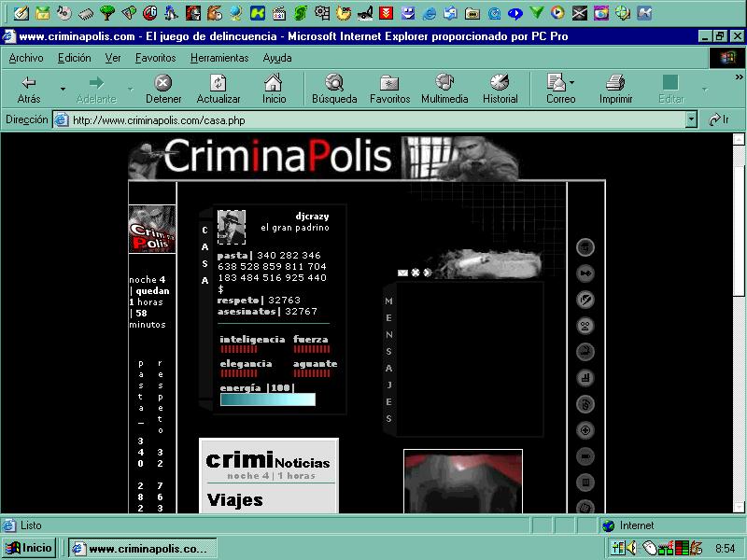This screenshot has height=560, width=747.
Task: Click the Internet zone indicator in the status bar
Action: [628, 525]
